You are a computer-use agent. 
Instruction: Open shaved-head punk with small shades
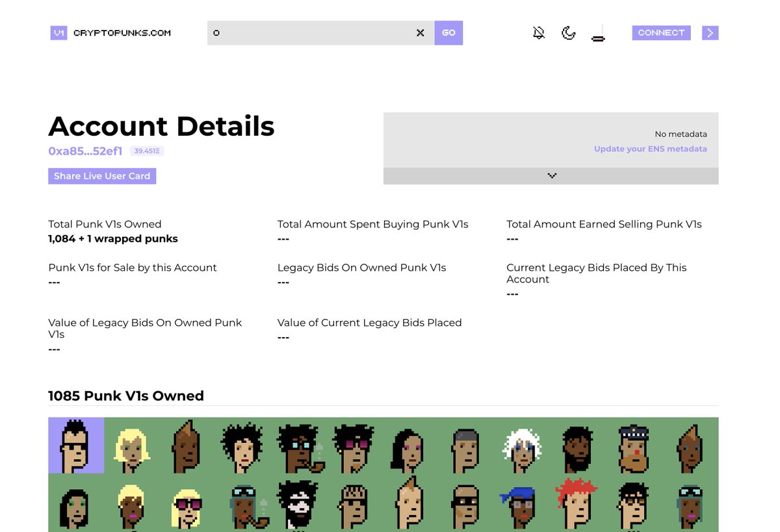356,503
